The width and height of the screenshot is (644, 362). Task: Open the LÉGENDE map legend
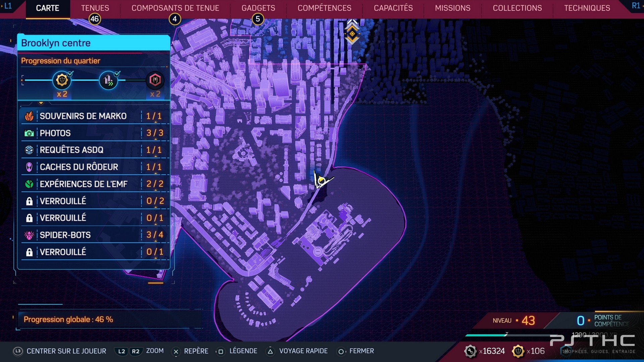click(243, 351)
